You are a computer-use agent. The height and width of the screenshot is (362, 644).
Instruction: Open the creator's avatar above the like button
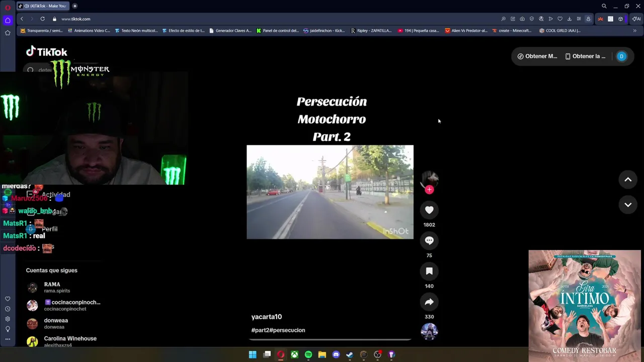[429, 178]
